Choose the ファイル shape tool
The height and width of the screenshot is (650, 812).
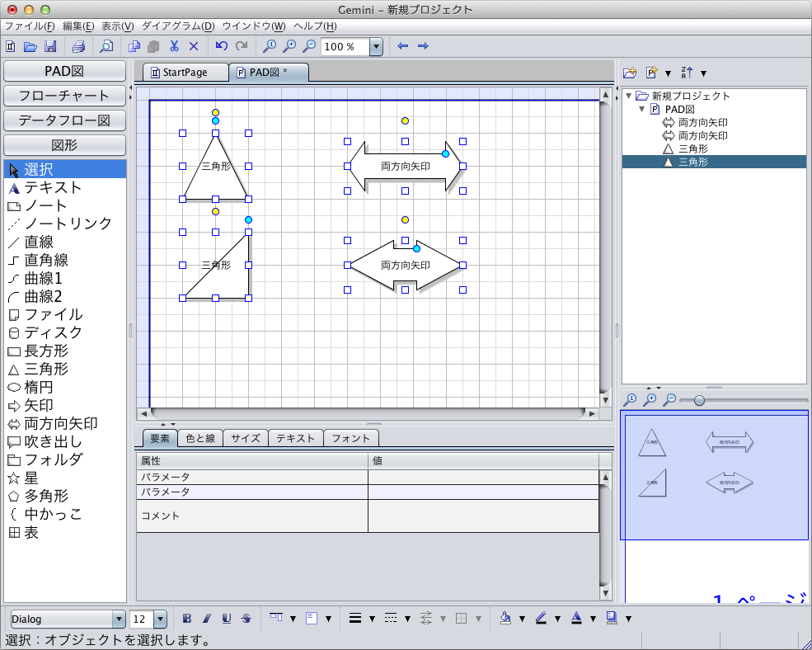tap(65, 314)
